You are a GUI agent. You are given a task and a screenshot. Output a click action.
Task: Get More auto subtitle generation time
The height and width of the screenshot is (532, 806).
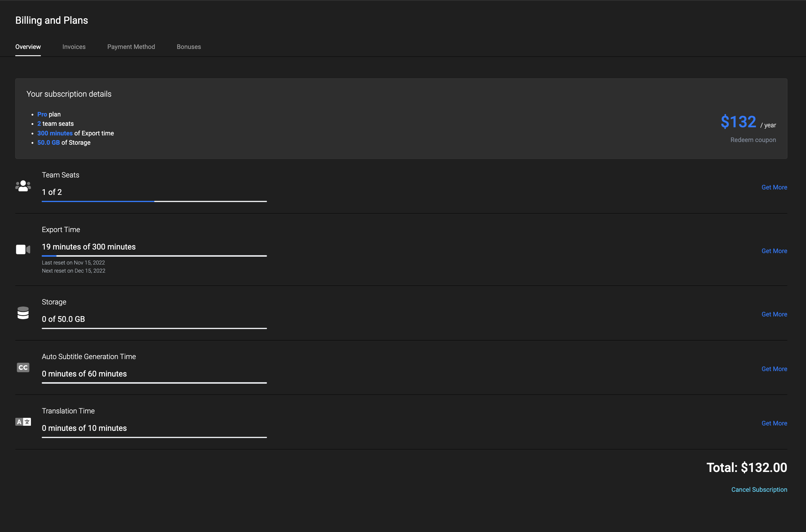[x=774, y=369]
